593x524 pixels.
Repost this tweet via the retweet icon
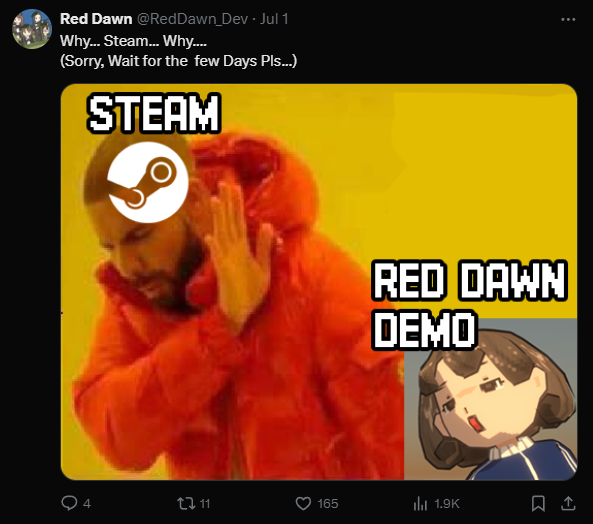coord(186,503)
